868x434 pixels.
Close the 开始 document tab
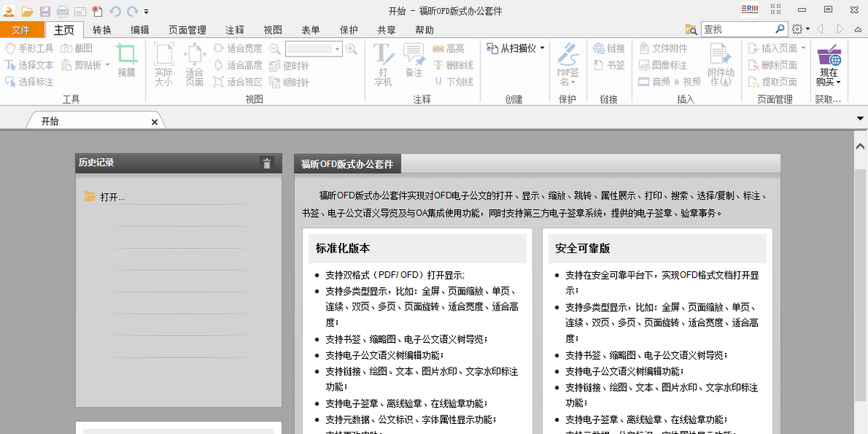tap(154, 122)
